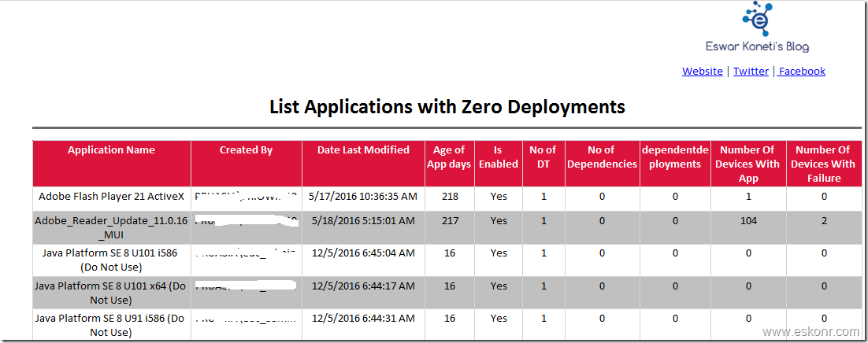Open the Website link

702,71
